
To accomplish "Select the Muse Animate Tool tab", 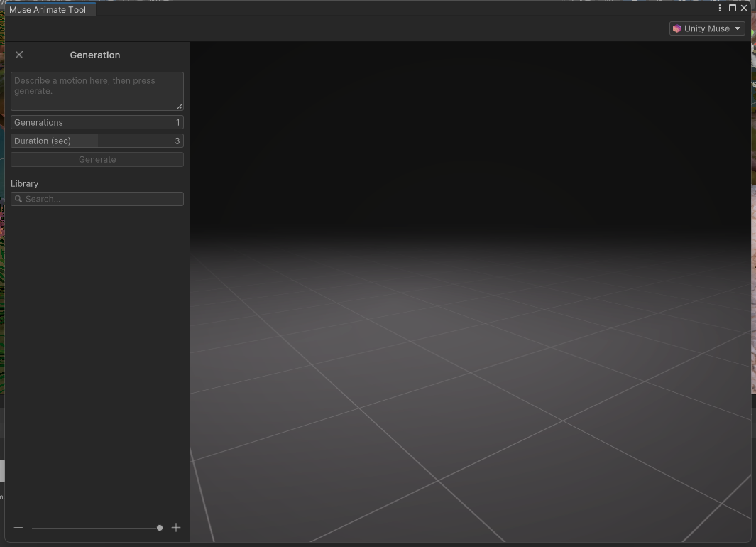I will point(48,10).
